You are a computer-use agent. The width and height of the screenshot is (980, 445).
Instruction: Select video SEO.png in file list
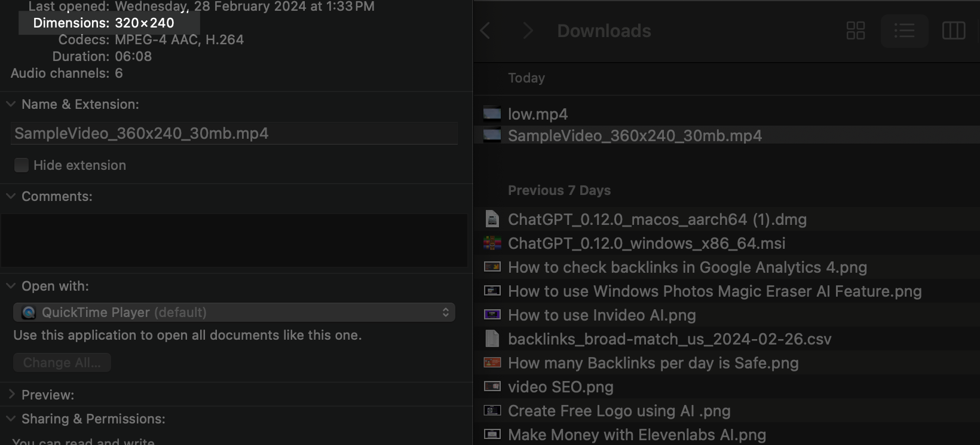[560, 387]
